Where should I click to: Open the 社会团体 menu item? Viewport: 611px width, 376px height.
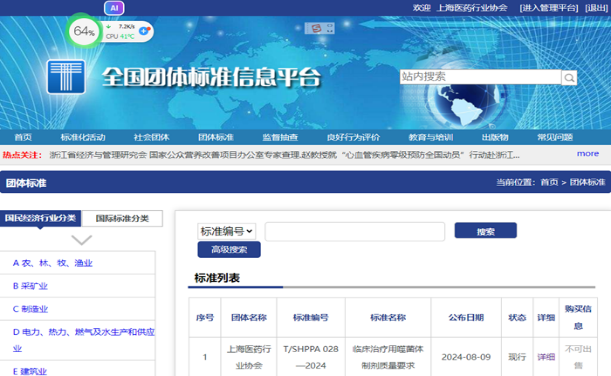point(151,137)
